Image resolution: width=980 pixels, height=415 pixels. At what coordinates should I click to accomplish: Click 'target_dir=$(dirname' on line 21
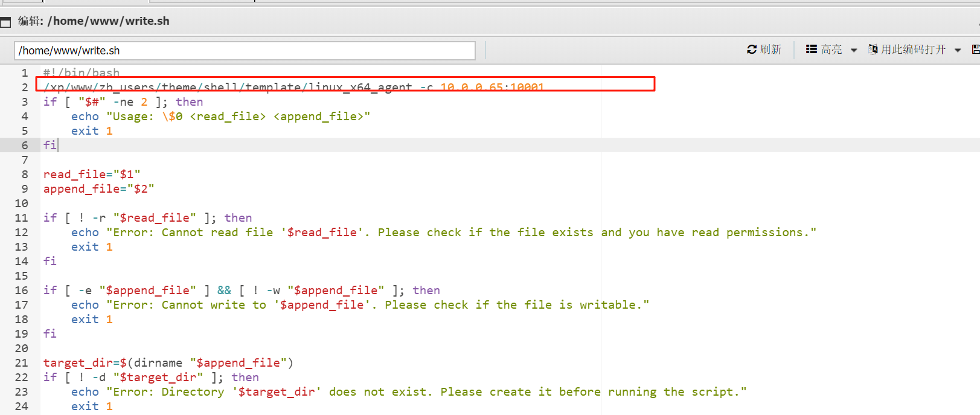(112, 362)
